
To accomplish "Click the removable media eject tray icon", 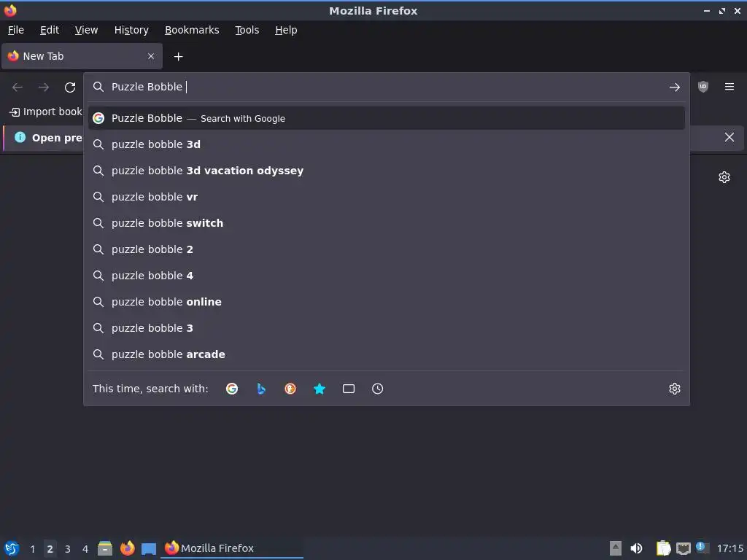I will (x=616, y=548).
